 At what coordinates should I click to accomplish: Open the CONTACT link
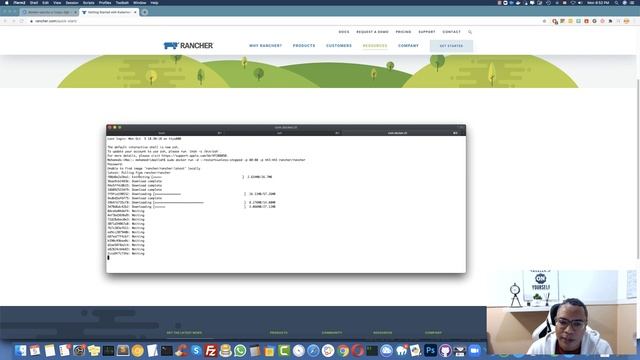pyautogui.click(x=451, y=32)
